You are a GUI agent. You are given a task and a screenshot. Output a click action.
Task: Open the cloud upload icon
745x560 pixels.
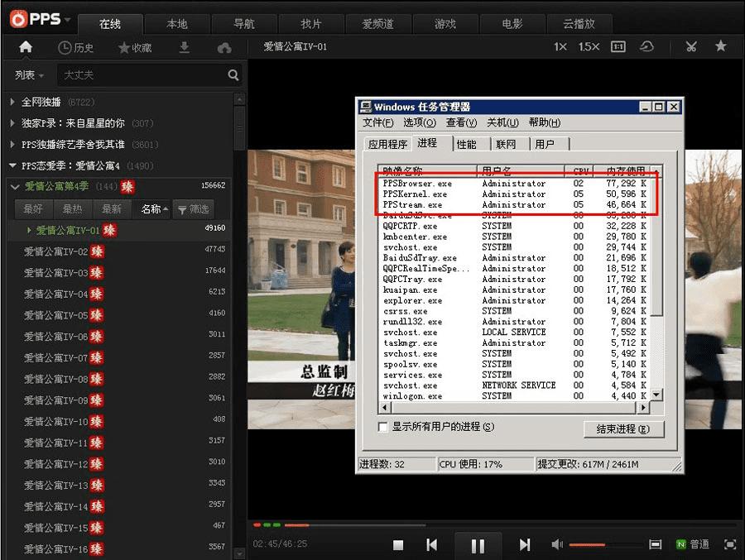[x=224, y=47]
